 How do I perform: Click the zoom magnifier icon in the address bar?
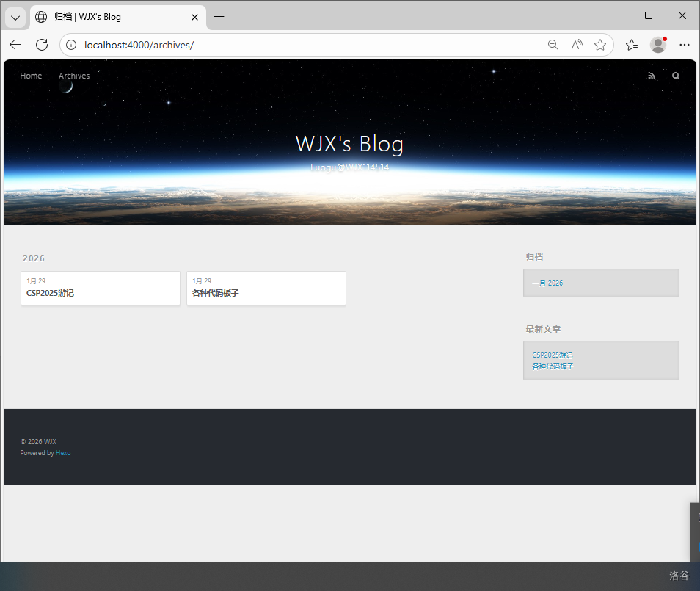click(553, 45)
